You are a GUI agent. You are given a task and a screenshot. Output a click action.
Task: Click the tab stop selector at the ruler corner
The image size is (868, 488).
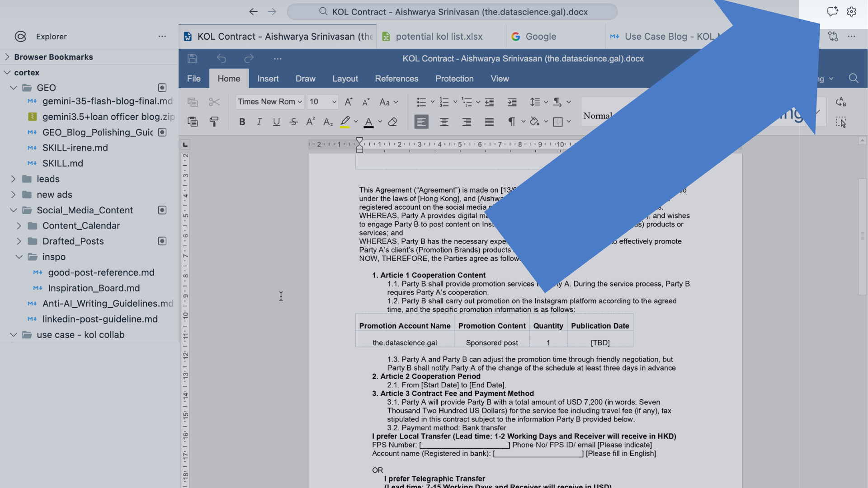pos(185,145)
